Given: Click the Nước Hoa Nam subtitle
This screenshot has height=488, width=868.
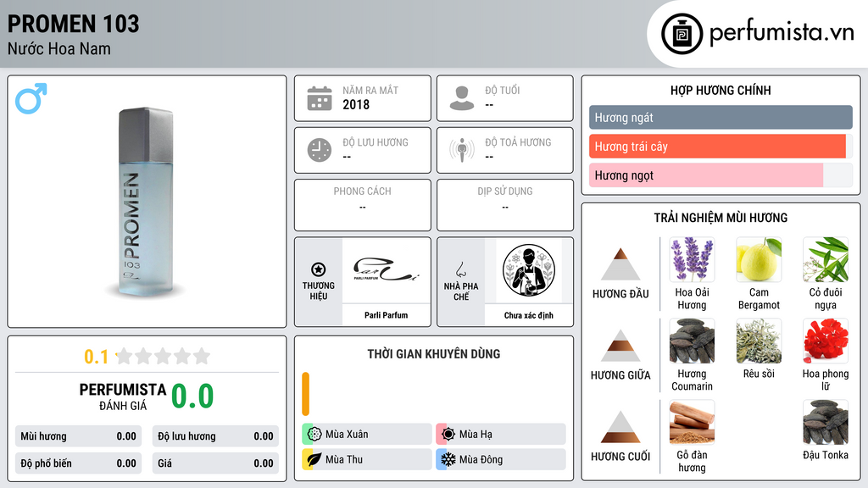Looking at the screenshot, I should 59,49.
